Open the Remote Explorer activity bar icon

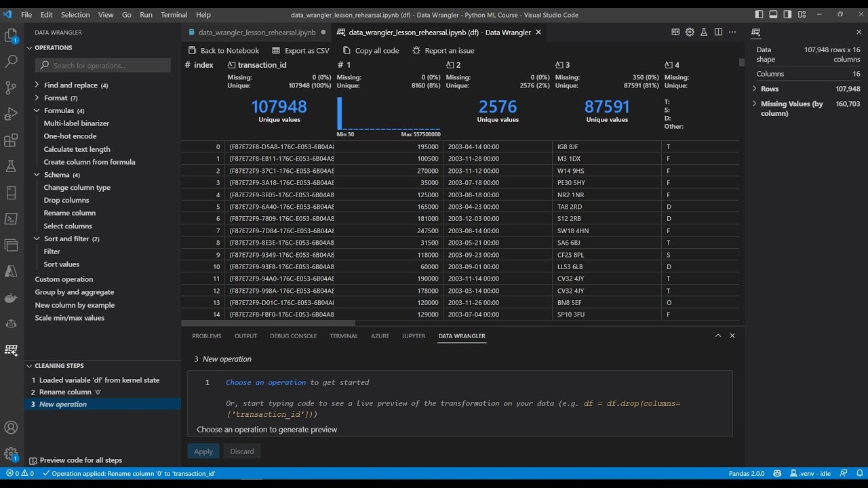(x=11, y=192)
